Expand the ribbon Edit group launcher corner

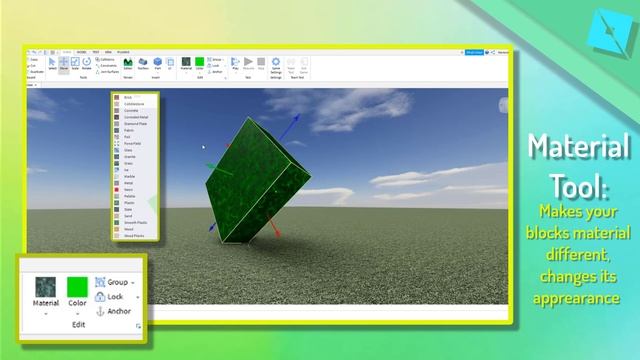point(225,78)
